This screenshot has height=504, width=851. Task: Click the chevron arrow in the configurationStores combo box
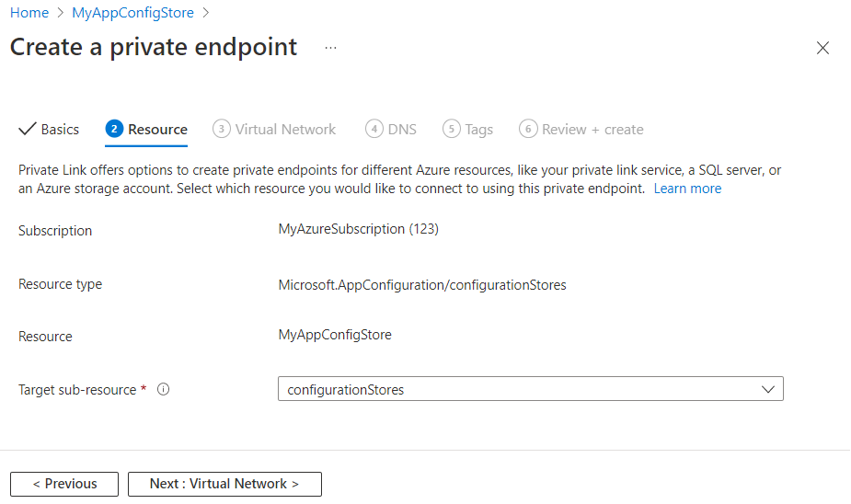pos(769,389)
